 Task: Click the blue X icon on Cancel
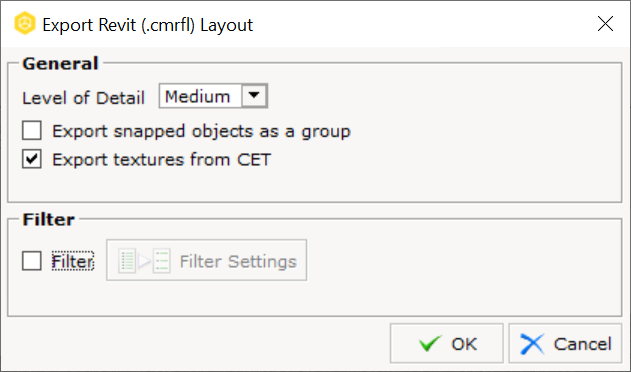532,344
